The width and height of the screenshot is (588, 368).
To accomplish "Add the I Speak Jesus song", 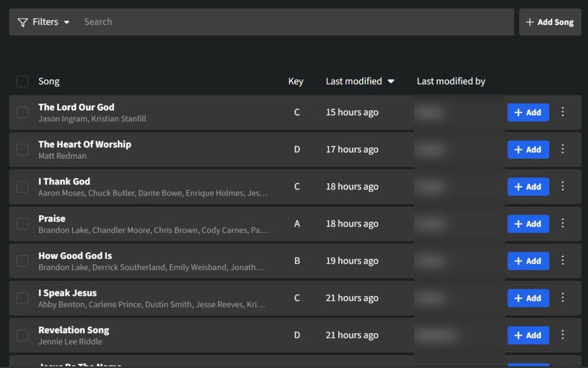I will pos(528,298).
